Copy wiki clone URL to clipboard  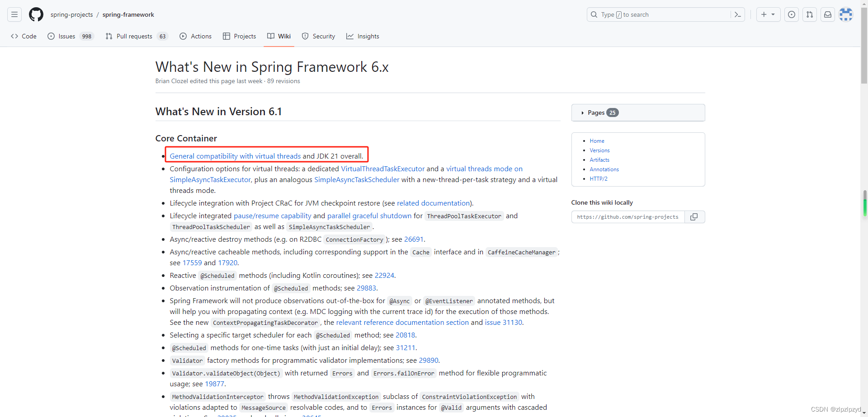click(x=694, y=217)
